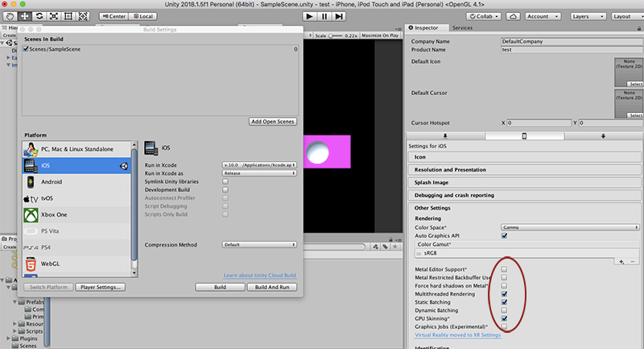
Task: Select the tvOS platform
Action: coord(76,198)
